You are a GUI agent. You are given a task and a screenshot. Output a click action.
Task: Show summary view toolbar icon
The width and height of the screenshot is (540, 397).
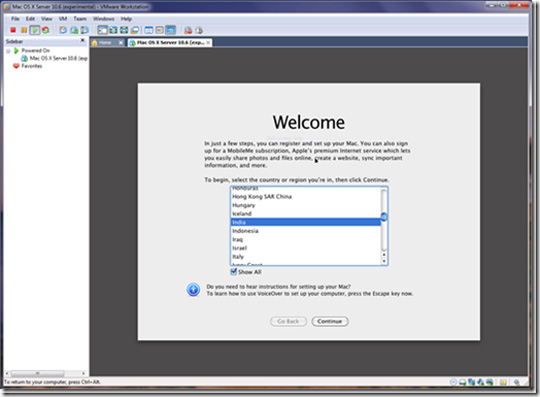pyautogui.click(x=149, y=30)
